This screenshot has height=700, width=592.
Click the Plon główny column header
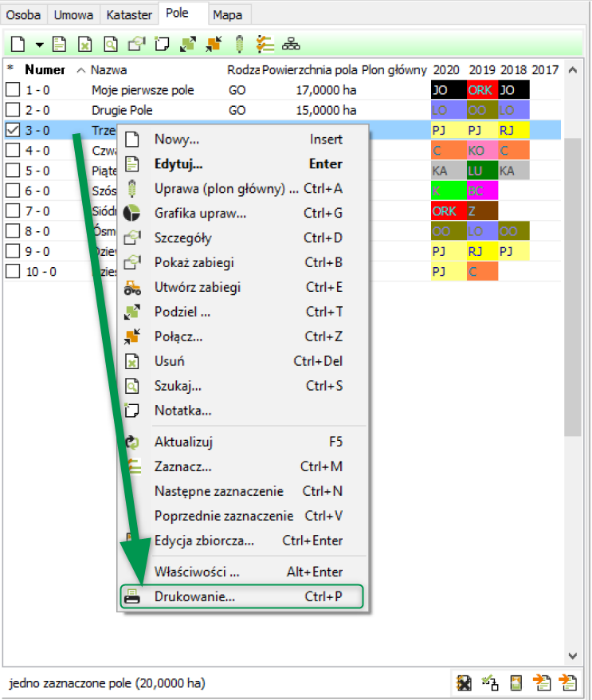click(394, 69)
